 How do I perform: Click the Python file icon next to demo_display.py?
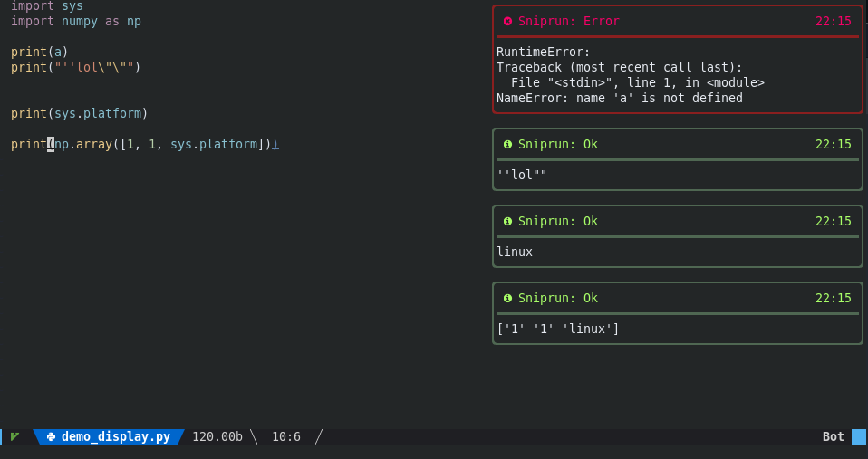[51, 437]
